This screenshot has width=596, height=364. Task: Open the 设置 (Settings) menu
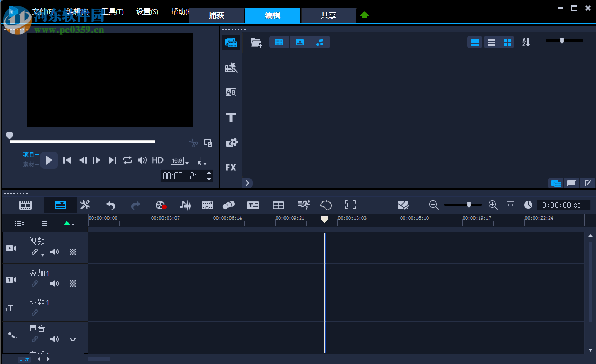(147, 12)
